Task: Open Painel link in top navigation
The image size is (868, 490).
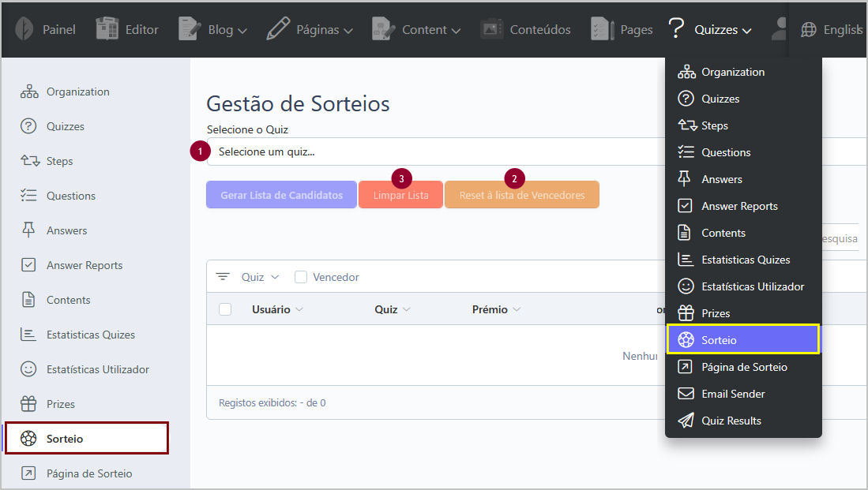Action: [58, 29]
